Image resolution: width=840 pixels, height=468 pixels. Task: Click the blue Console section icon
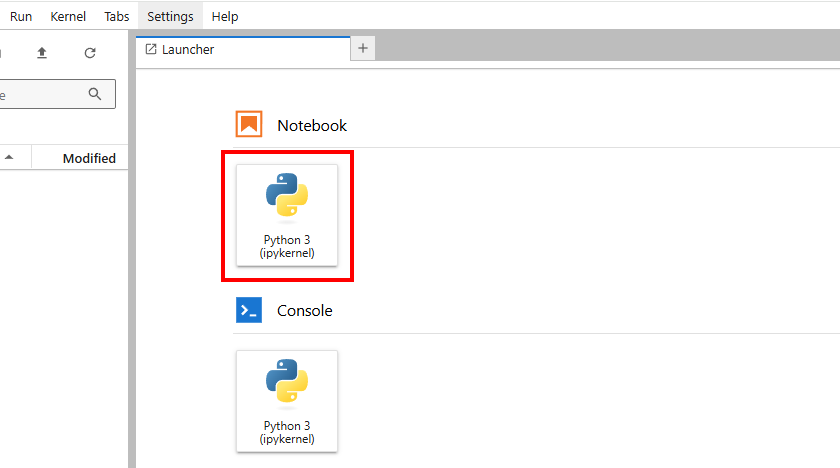249,310
